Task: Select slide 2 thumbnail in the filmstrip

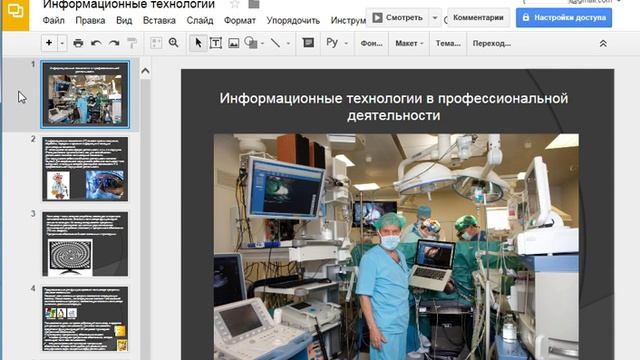Action: point(85,169)
